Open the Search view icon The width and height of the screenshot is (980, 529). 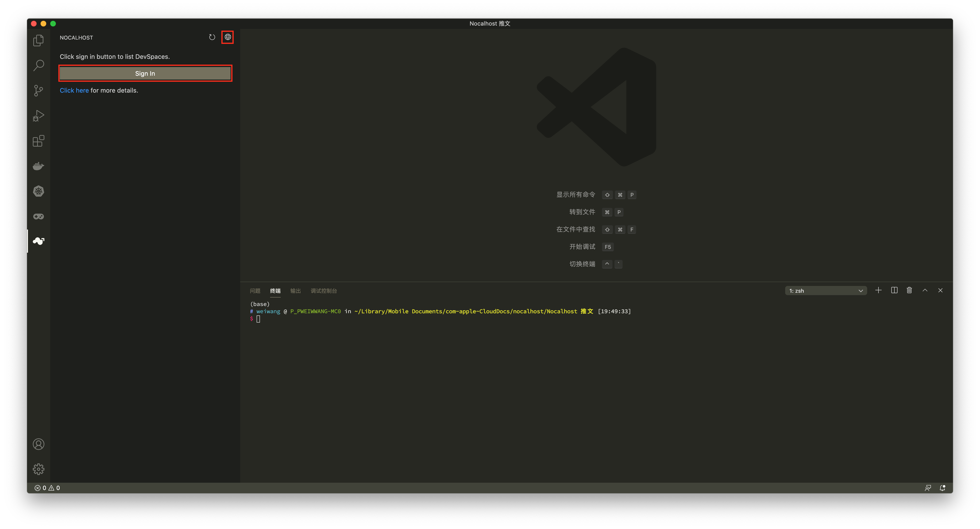pyautogui.click(x=38, y=65)
